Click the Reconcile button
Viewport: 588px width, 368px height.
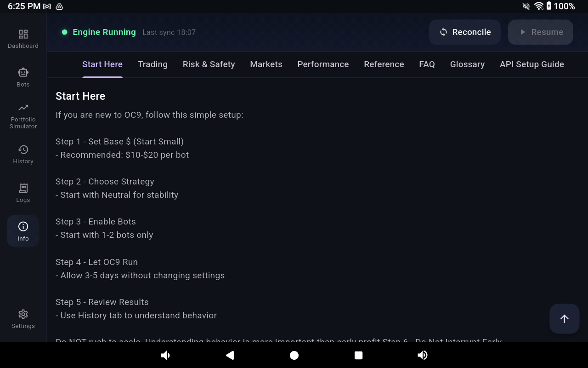(x=465, y=32)
